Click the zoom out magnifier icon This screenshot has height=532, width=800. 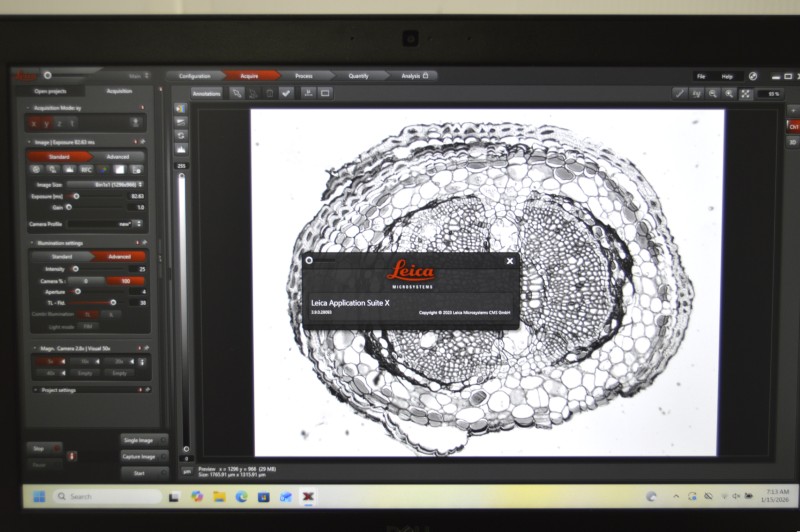(713, 94)
